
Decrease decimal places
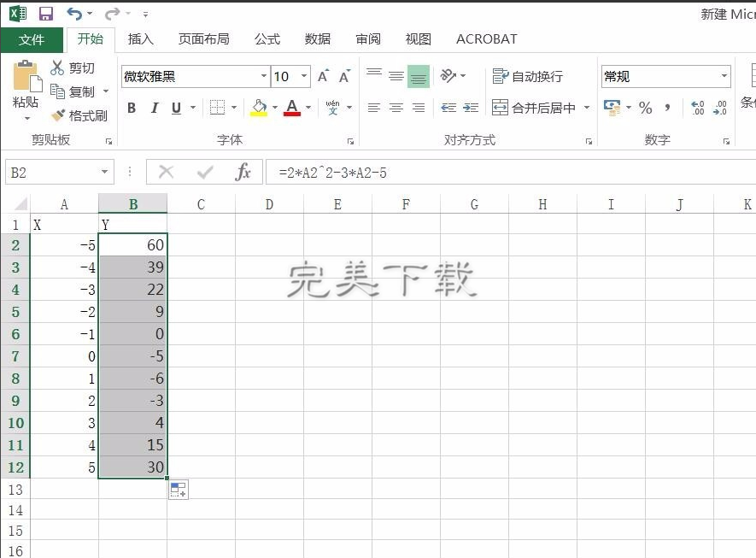720,108
